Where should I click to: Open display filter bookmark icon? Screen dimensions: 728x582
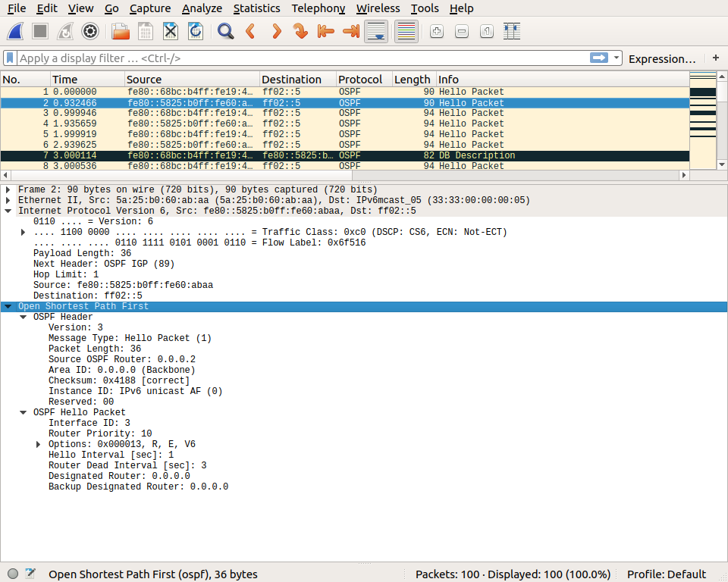point(10,58)
